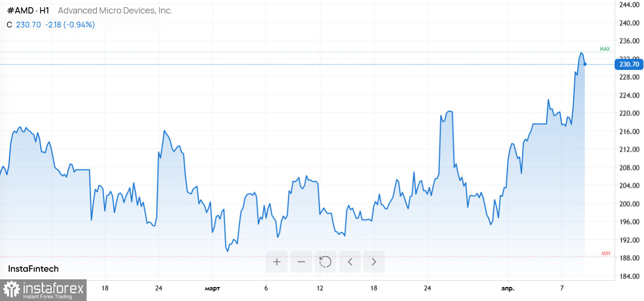The image size is (644, 301).
Task: Click the апр. month label
Action: point(508,288)
